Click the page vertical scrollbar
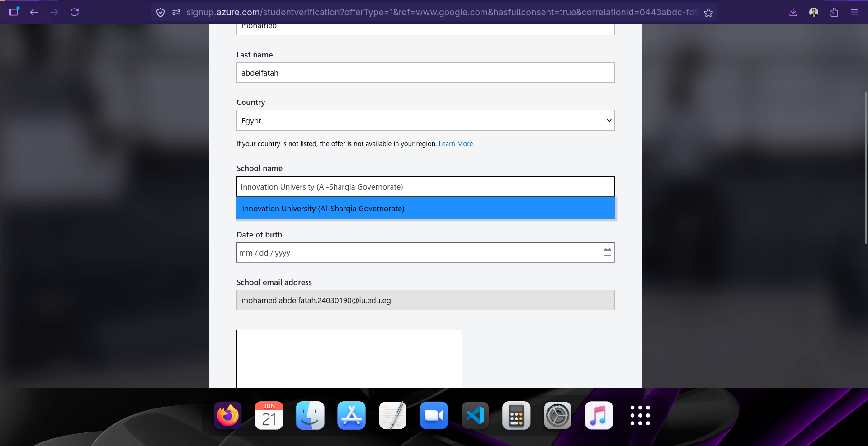The width and height of the screenshot is (868, 446). click(x=866, y=167)
